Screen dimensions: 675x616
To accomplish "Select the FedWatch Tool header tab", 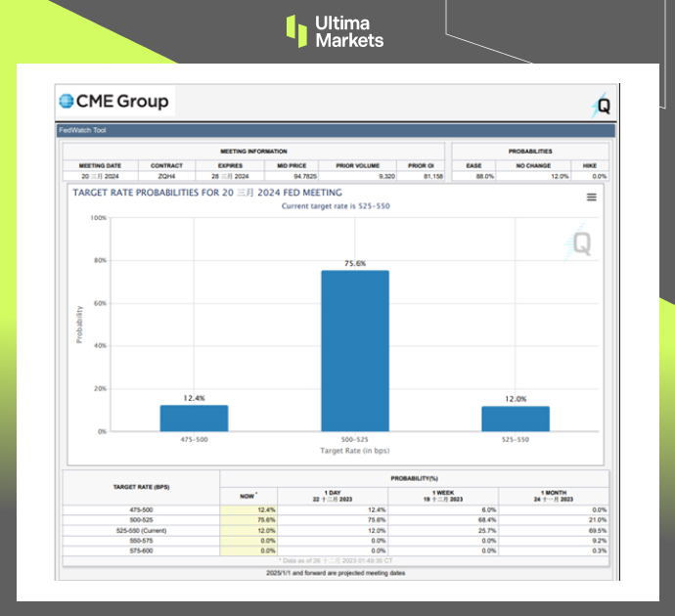I will click(x=83, y=130).
